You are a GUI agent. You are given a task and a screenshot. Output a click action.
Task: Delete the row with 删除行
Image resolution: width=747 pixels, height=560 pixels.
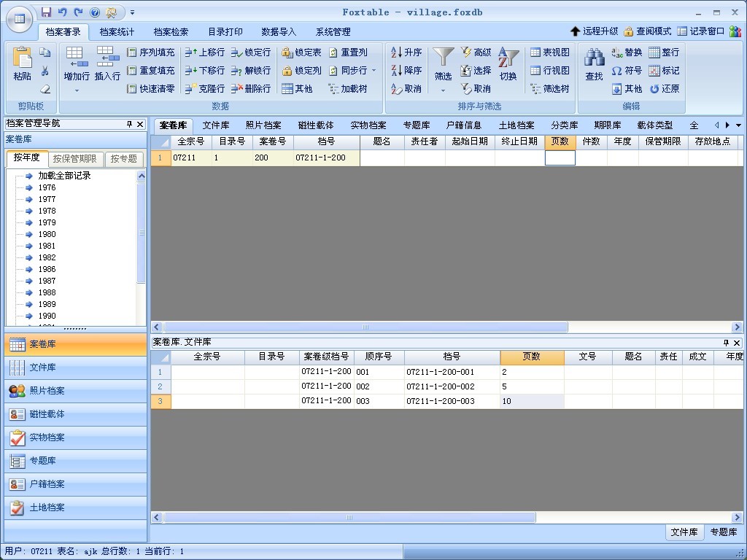(x=251, y=88)
